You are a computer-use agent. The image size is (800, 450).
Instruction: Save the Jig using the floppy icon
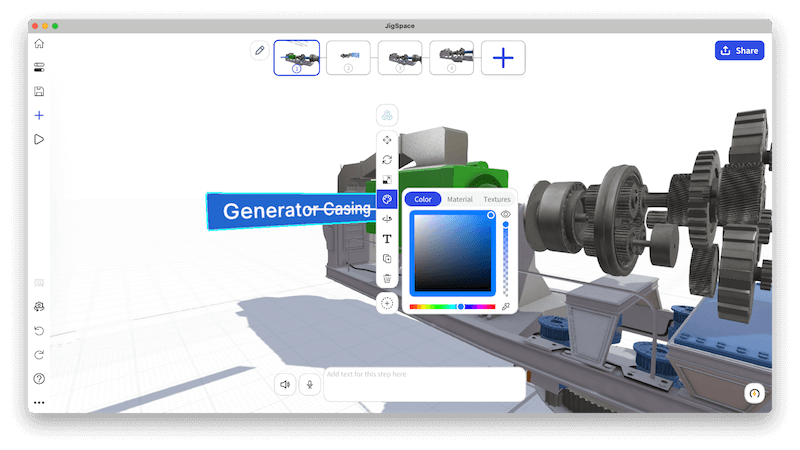pos(39,91)
